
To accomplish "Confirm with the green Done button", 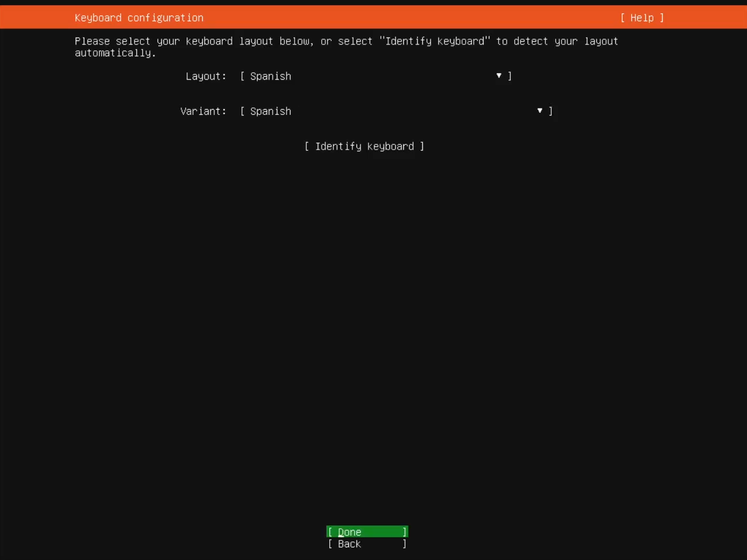I will [367, 532].
